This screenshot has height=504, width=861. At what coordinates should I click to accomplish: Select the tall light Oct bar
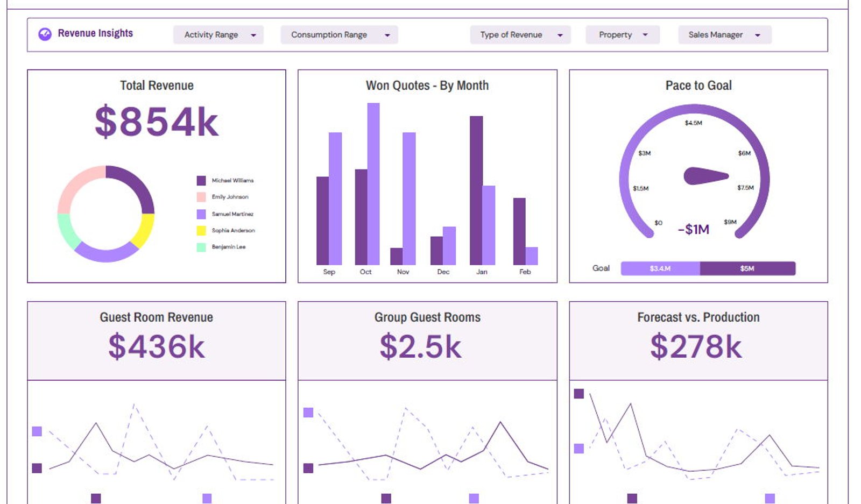[373, 184]
